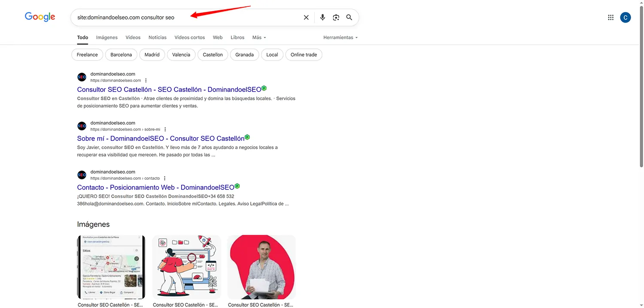
Task: Click green badge next to Consultor SEO Castellón title
Action: coord(264,88)
